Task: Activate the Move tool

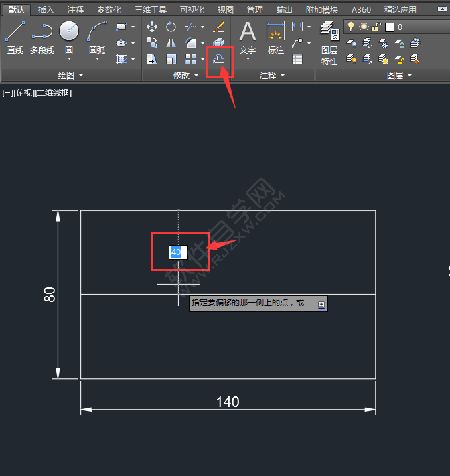Action: (x=152, y=27)
